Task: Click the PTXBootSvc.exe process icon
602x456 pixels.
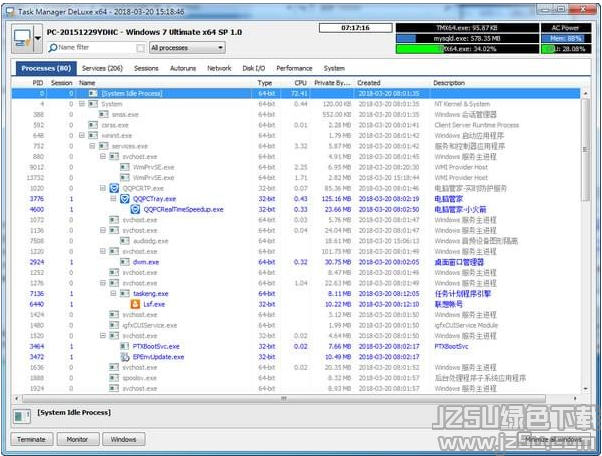Action: click(x=124, y=346)
